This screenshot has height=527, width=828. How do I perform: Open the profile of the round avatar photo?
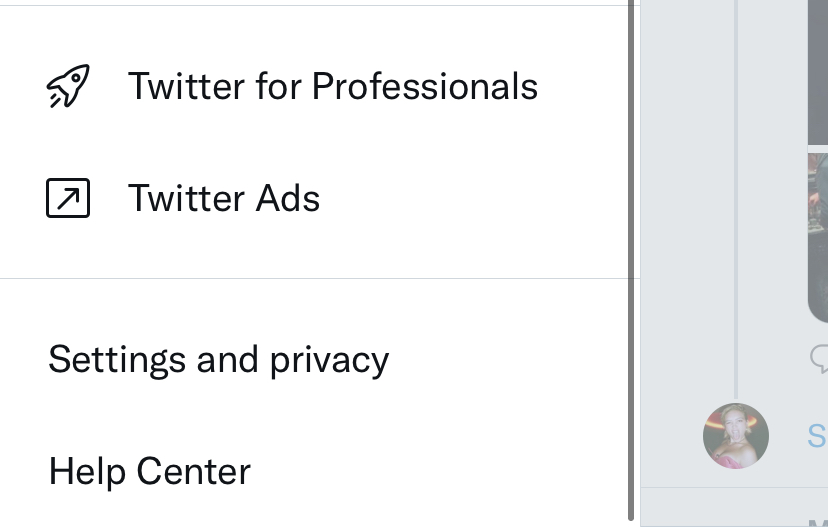[x=736, y=436]
